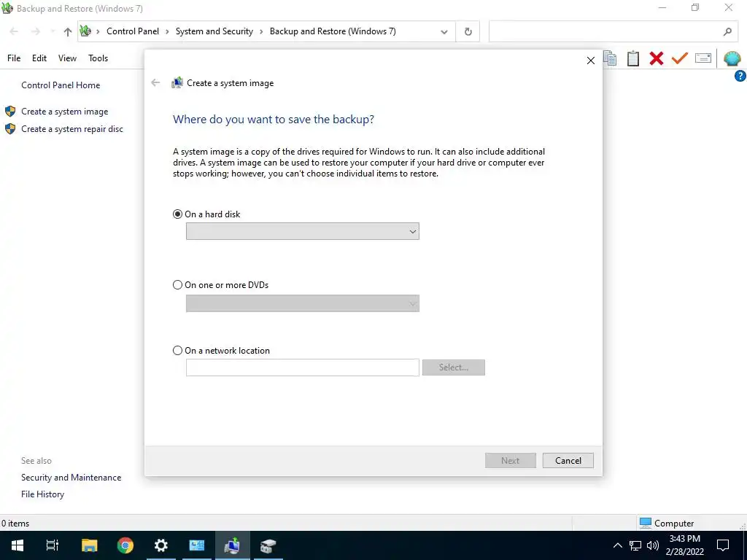Open the recent locations dropdown arrow
Viewport: 747px width, 560px height.
pyautogui.click(x=52, y=32)
